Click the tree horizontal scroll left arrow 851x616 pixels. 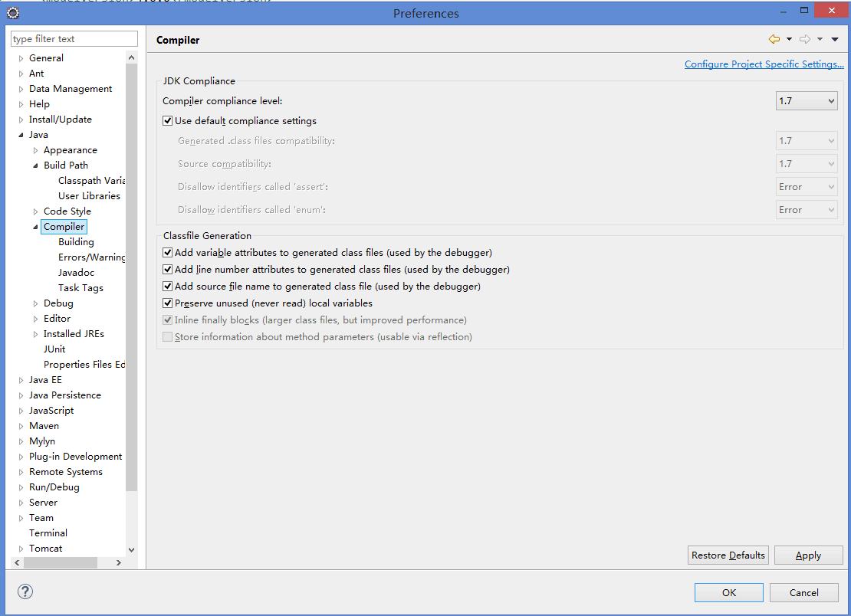(x=18, y=563)
